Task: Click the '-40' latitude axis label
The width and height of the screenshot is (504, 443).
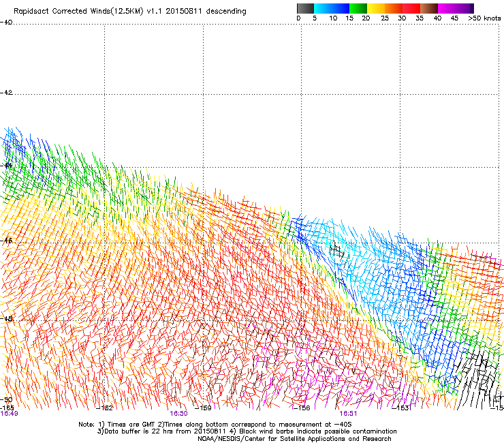Action: (6, 22)
